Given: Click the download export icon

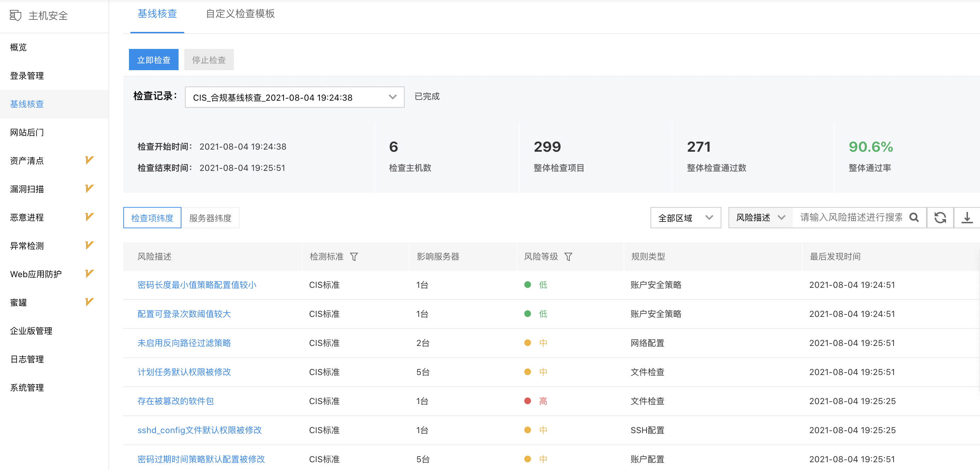Looking at the screenshot, I should (x=967, y=218).
